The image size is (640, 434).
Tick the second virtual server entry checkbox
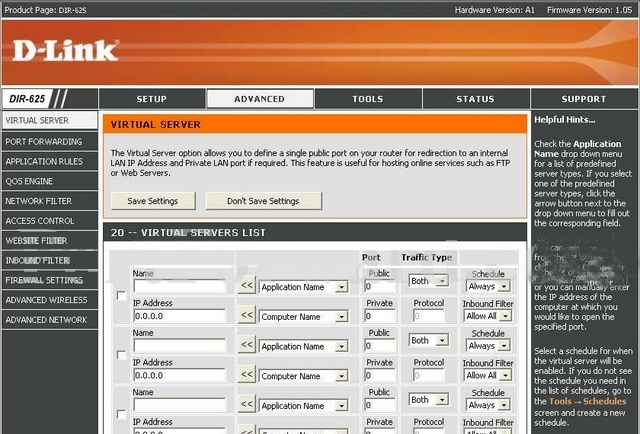pos(121,355)
